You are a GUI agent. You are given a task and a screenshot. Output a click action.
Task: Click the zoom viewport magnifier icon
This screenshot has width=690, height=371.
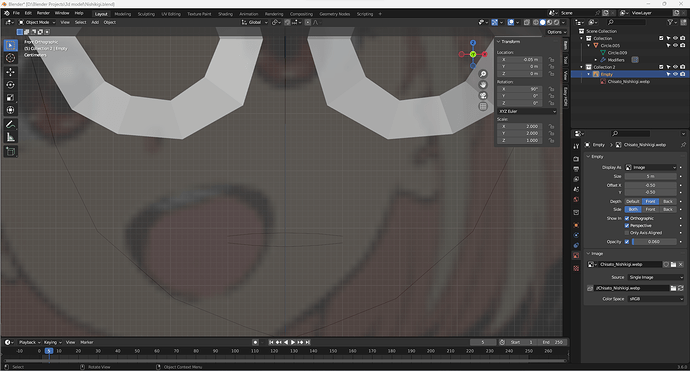tap(483, 74)
